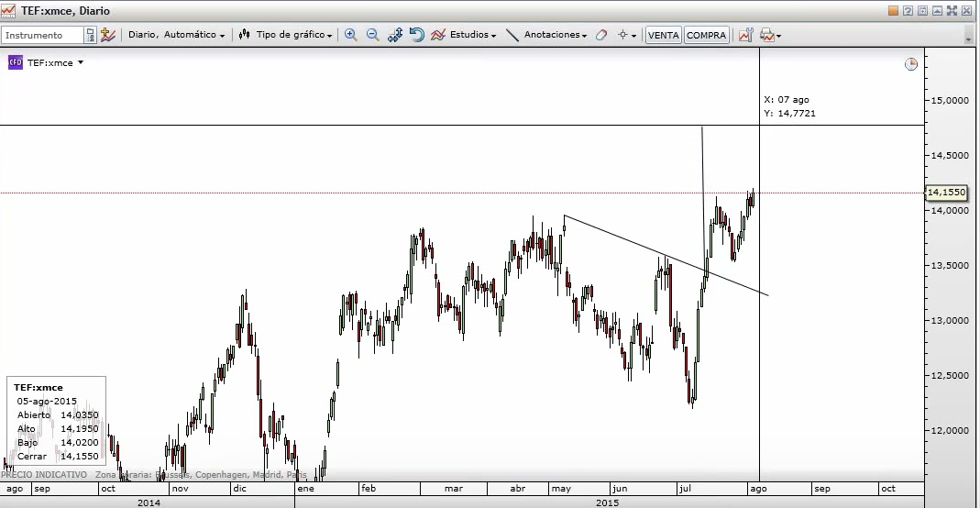Expand crosshair cursor options arrow
The image size is (980, 508).
pyautogui.click(x=633, y=36)
